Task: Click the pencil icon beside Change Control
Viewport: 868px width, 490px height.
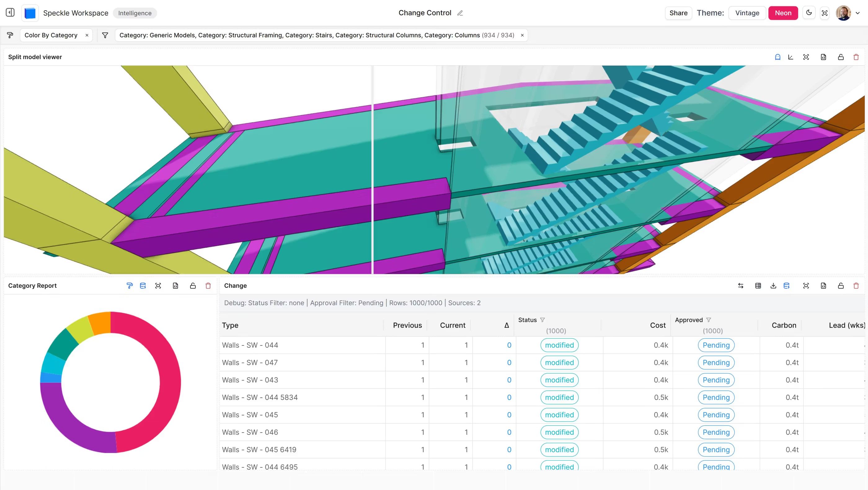Action: tap(460, 13)
